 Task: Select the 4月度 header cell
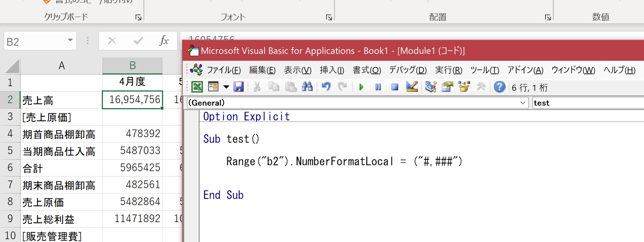pyautogui.click(x=132, y=82)
